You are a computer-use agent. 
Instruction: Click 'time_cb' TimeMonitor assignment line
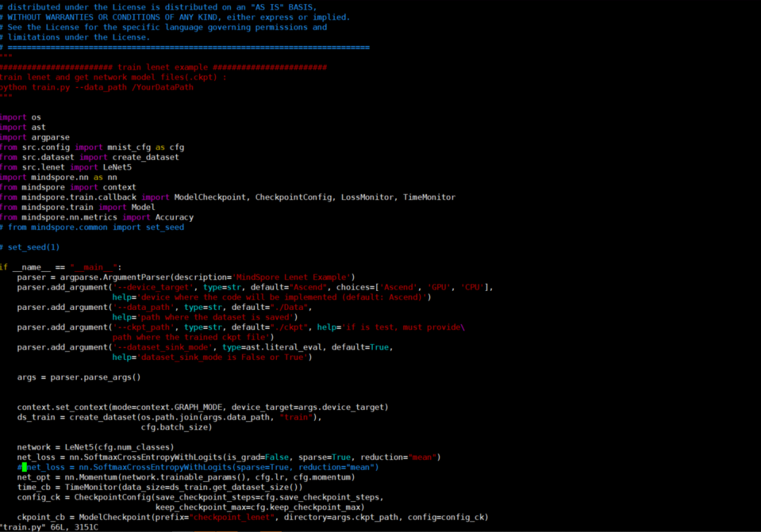pyautogui.click(x=160, y=487)
